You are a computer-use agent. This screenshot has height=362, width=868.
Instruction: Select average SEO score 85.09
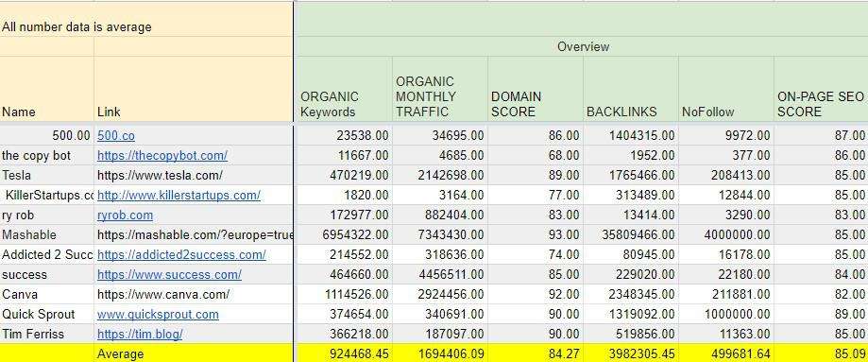pos(821,353)
